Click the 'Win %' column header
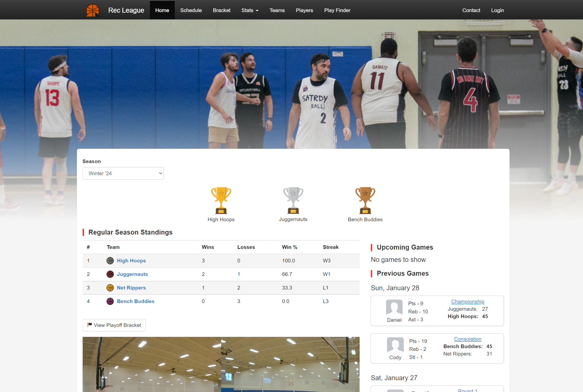The image size is (583, 392). (x=290, y=247)
